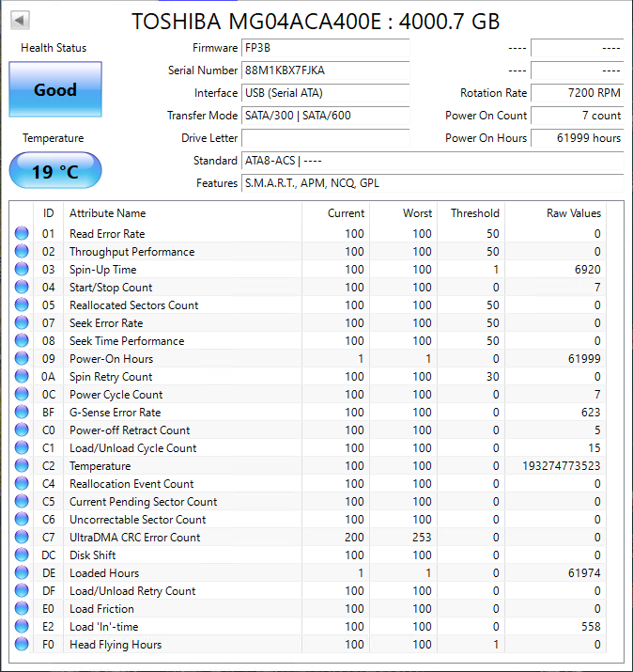Click the status orb for Throughput Performance
This screenshot has width=633, height=672.
click(x=22, y=251)
